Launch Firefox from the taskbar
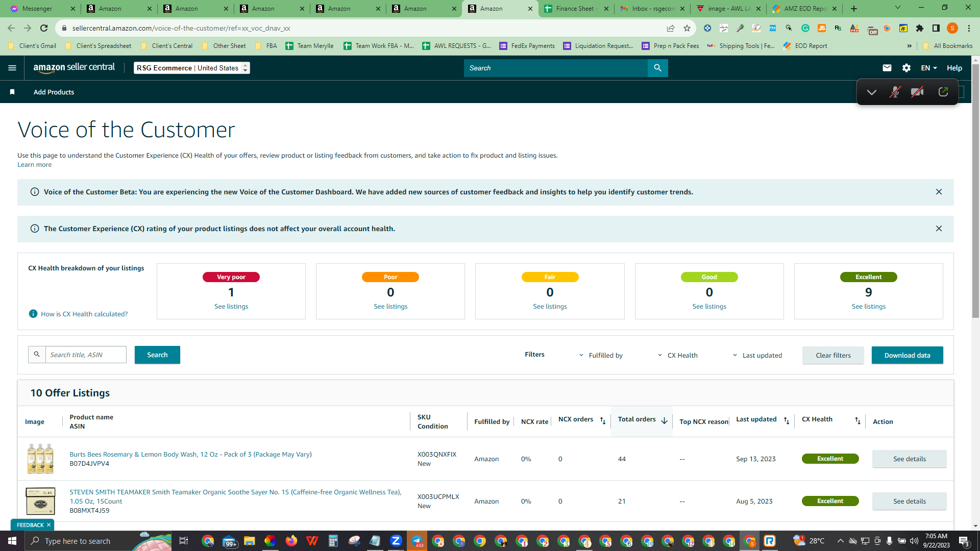This screenshot has width=980, height=551. (x=291, y=541)
